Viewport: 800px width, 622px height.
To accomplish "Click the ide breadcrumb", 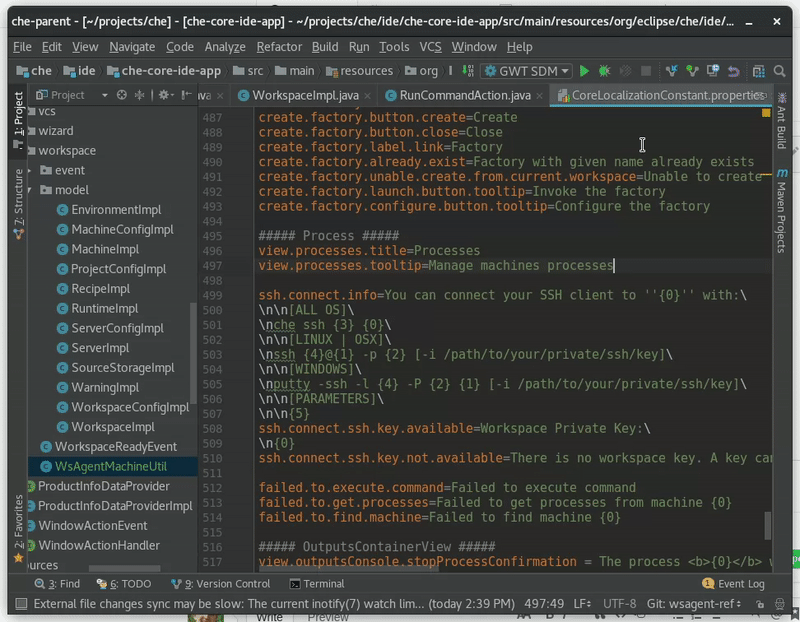I will pyautogui.click(x=80, y=71).
